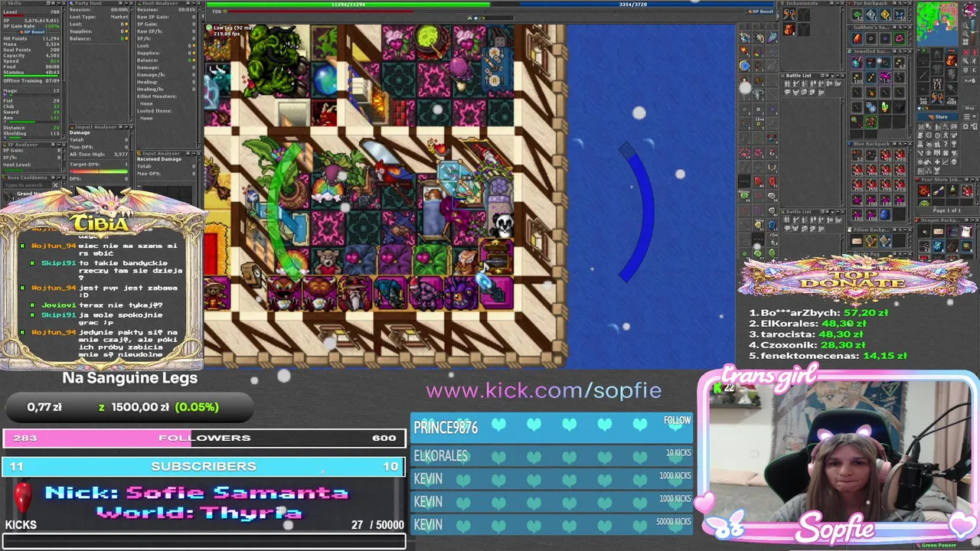Open the compass rose globe icon

[970, 10]
